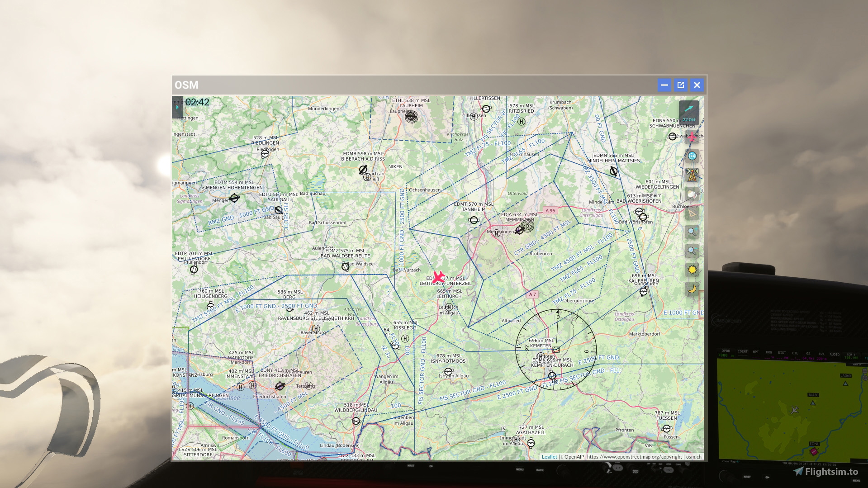Expand the left sidebar arrow panel
The height and width of the screenshot is (488, 868).
[x=177, y=108]
